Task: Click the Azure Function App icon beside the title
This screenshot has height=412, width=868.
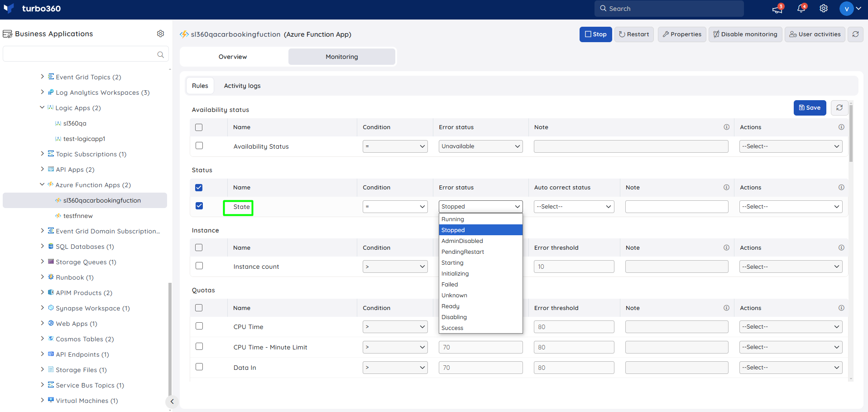Action: 184,34
